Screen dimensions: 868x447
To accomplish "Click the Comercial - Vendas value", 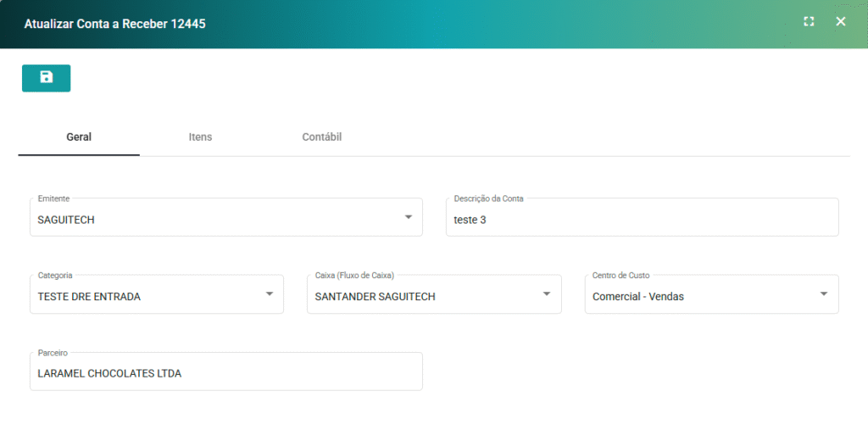I will pyautogui.click(x=637, y=297).
